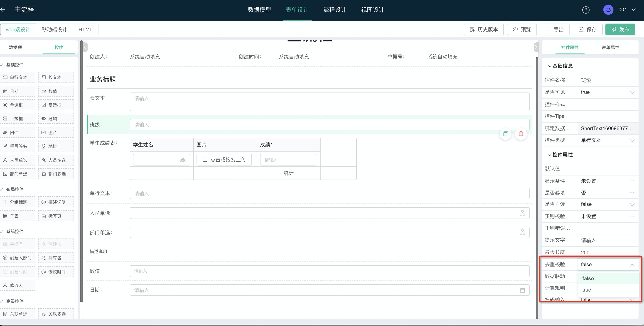Image resolution: width=644 pixels, height=326 pixels.
Task: Delete the 班级 field with trash icon
Action: (x=521, y=134)
